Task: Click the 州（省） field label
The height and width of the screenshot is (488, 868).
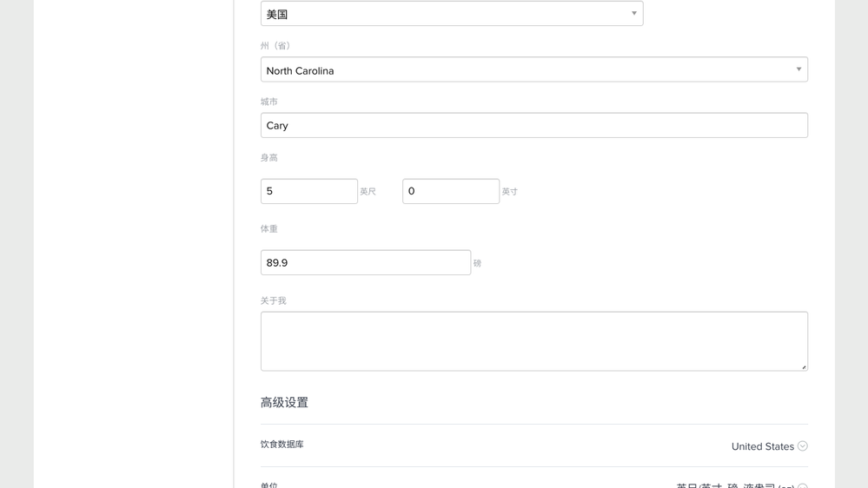Action: tap(276, 46)
